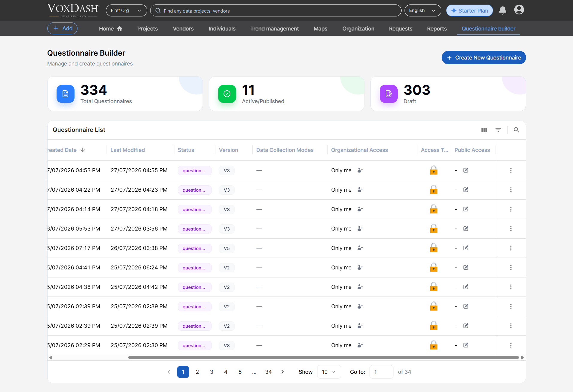Click the orange lock icon in the first row

tap(434, 170)
